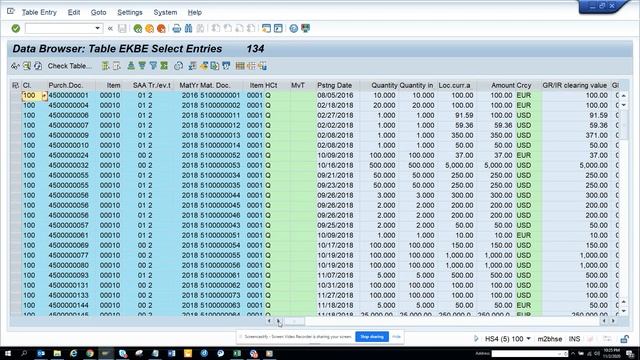Open the Windows Start button
This screenshot has width=640, height=360.
pos(8,353)
